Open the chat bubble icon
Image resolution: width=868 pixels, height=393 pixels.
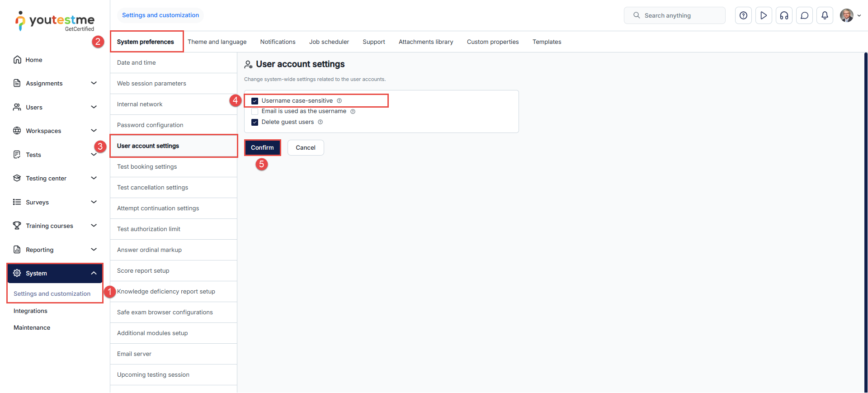tap(804, 15)
